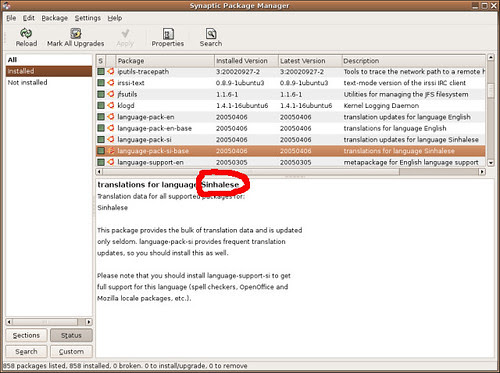Toggle status box of jfsutils
The width and height of the screenshot is (500, 373).
101,94
